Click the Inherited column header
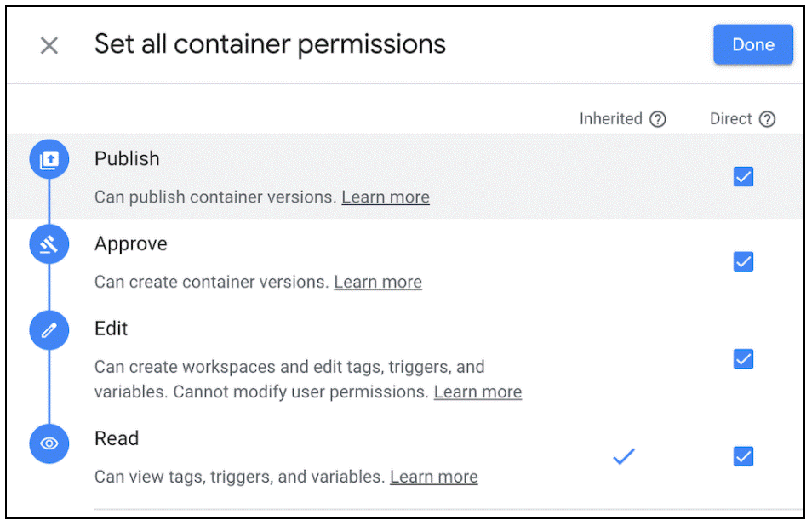 click(x=610, y=119)
